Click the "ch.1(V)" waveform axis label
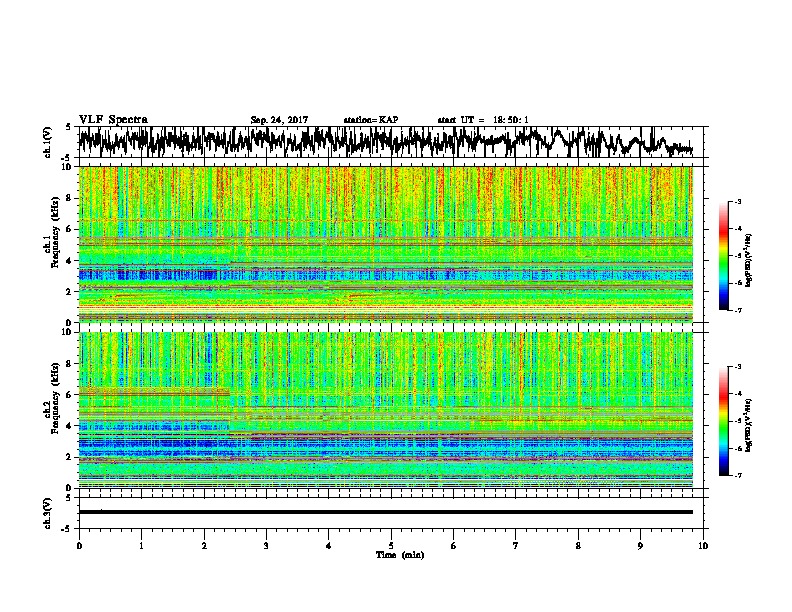Screen dimensions: 792x612 47,142
